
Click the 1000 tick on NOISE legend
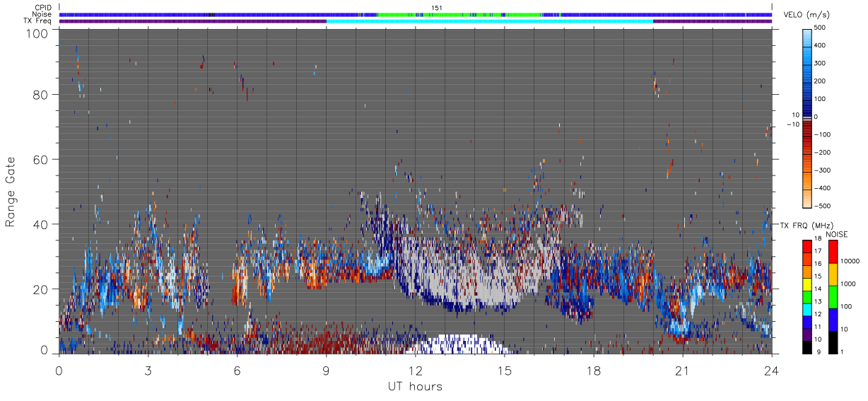[849, 284]
